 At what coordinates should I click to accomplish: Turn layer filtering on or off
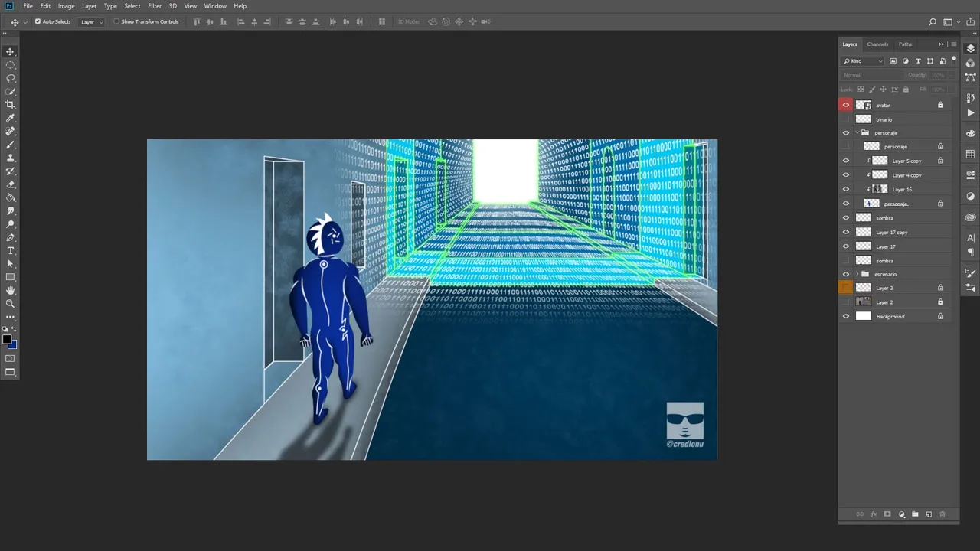954,60
